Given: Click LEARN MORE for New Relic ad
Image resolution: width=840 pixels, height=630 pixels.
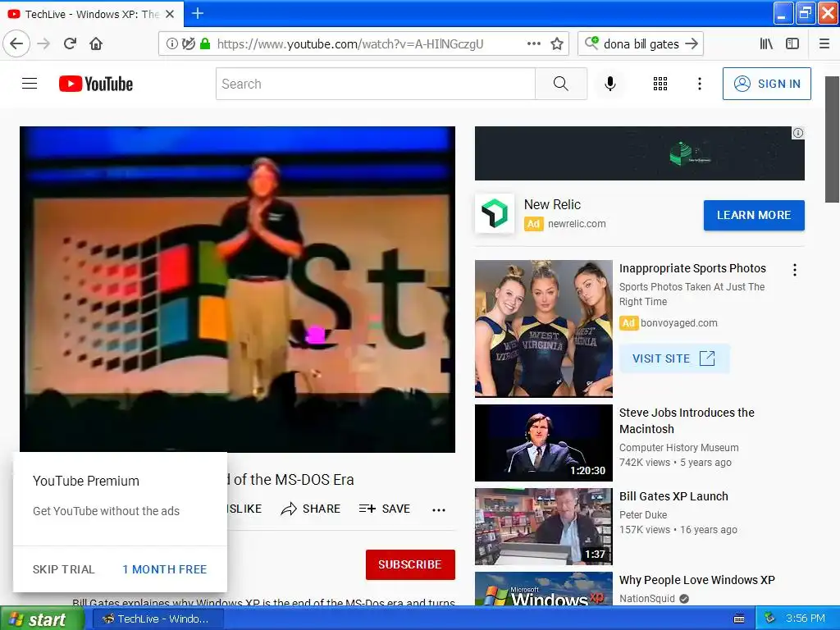Looking at the screenshot, I should (754, 215).
